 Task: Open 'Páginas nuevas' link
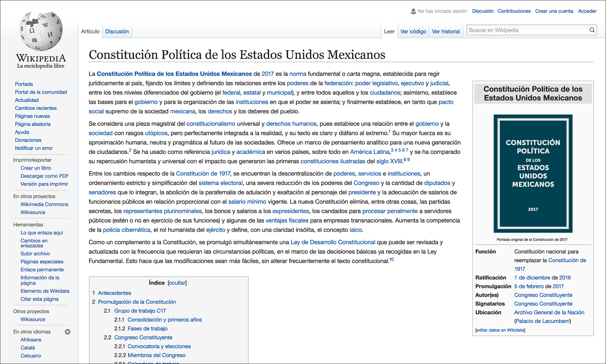(x=32, y=116)
